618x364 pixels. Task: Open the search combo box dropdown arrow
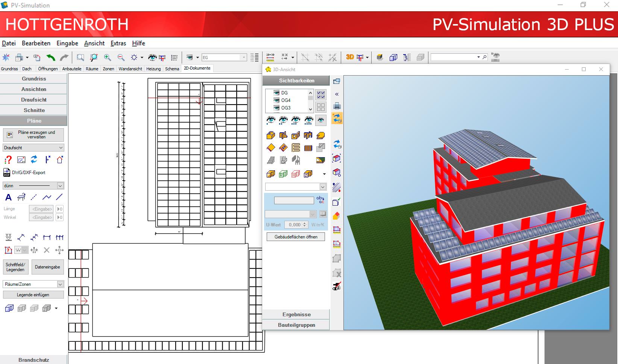(x=478, y=57)
